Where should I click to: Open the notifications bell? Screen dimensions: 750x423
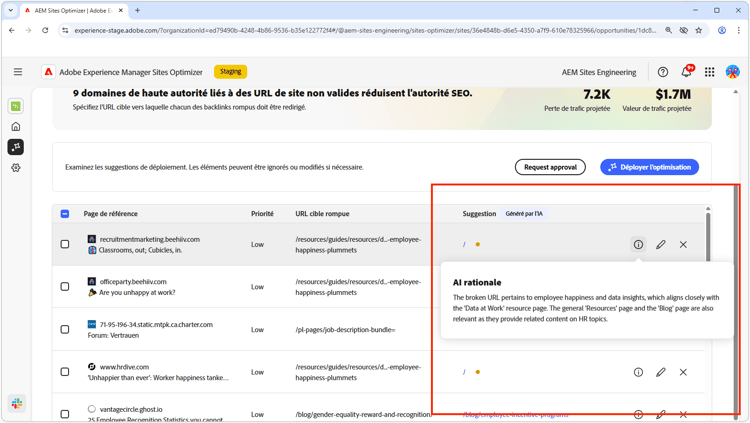pyautogui.click(x=686, y=72)
